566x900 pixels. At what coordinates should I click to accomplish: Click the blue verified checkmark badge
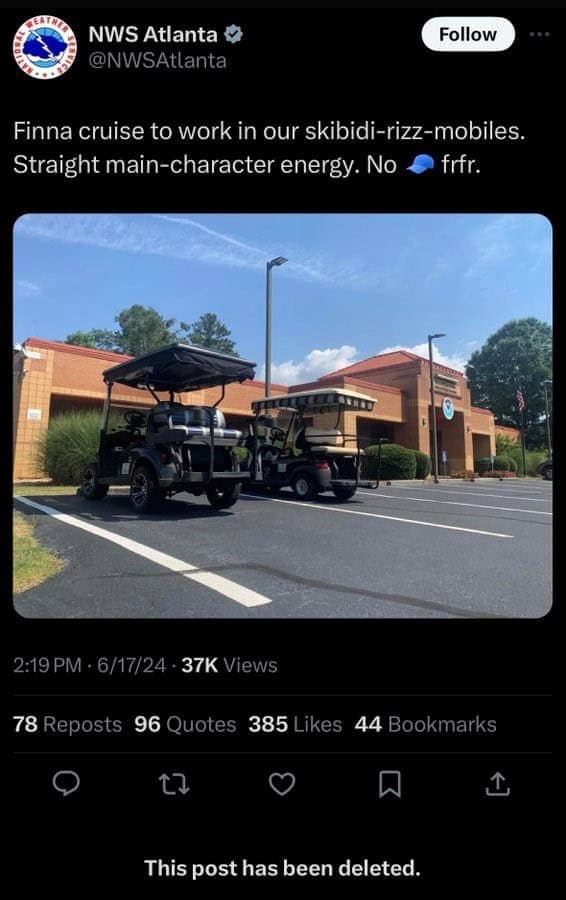[233, 34]
